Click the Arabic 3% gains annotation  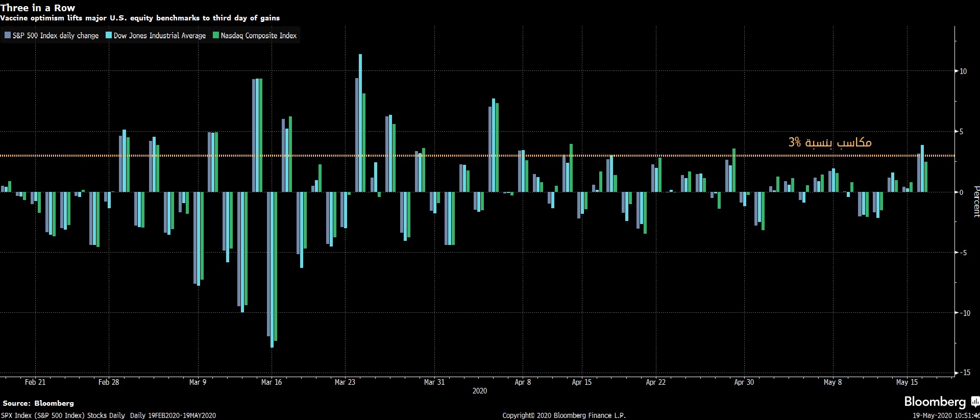(829, 142)
